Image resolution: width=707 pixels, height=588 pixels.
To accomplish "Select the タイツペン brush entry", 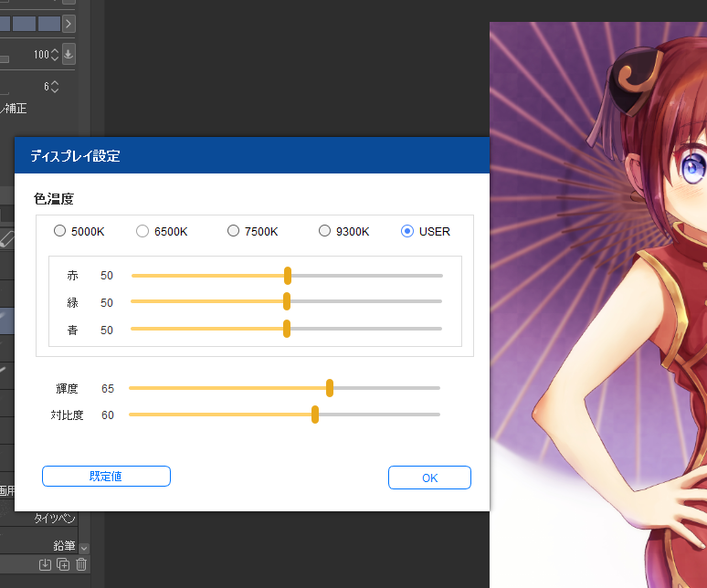I will tap(55, 519).
